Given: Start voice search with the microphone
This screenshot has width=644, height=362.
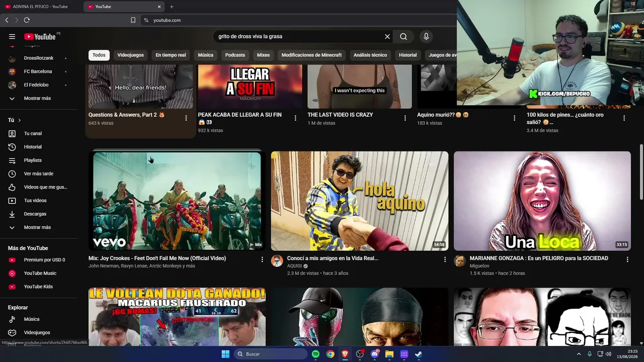Looking at the screenshot, I should coord(426,36).
